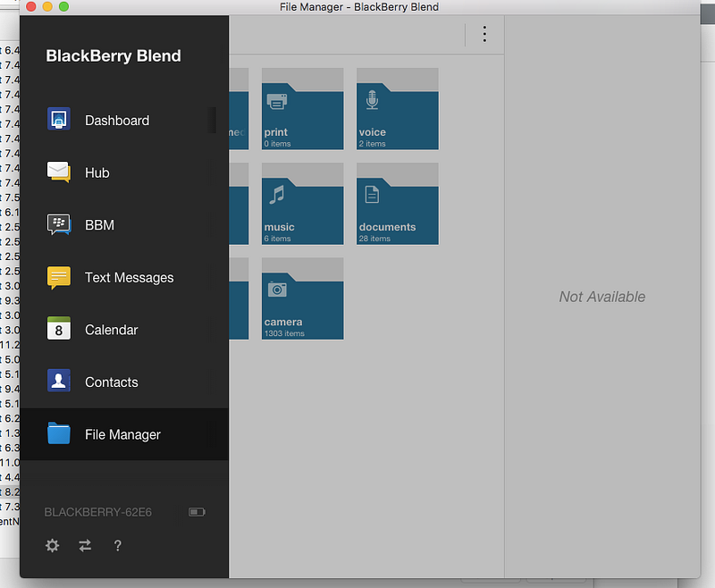Screen dimensions: 715x588
Task: Select Calendar in the sidebar
Action: 111,330
